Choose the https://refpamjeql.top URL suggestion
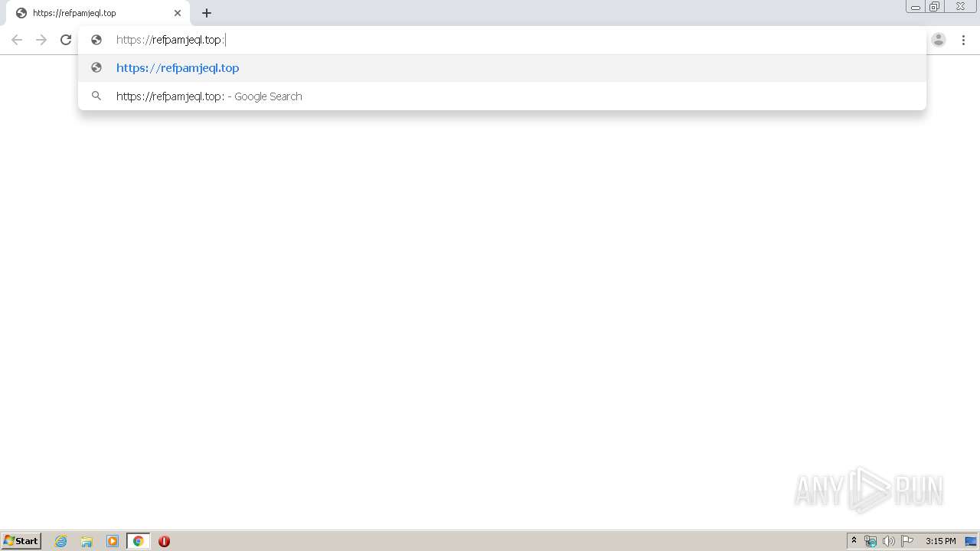 click(x=502, y=68)
